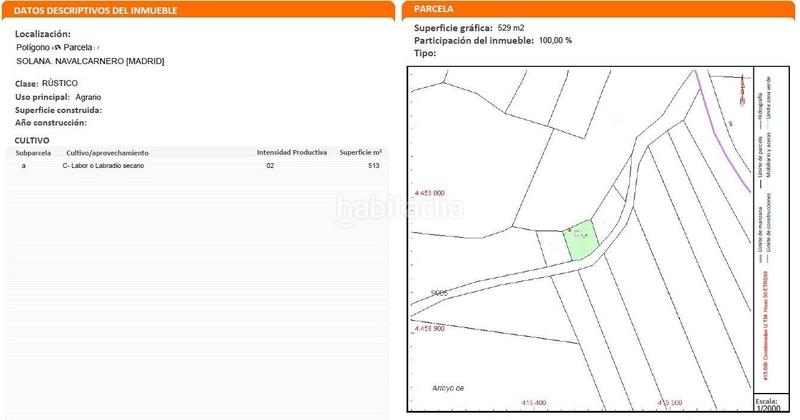Click the 4.453.900 coordinate label
The height and width of the screenshot is (420, 800).
[429, 328]
